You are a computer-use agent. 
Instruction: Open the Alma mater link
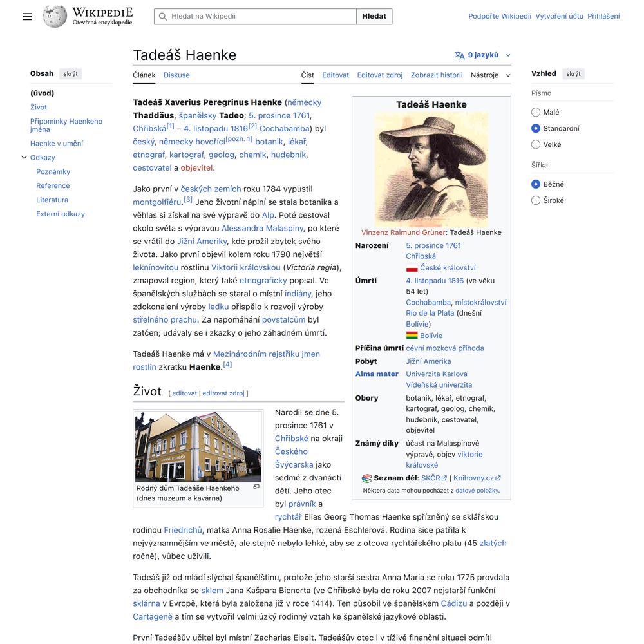[377, 374]
